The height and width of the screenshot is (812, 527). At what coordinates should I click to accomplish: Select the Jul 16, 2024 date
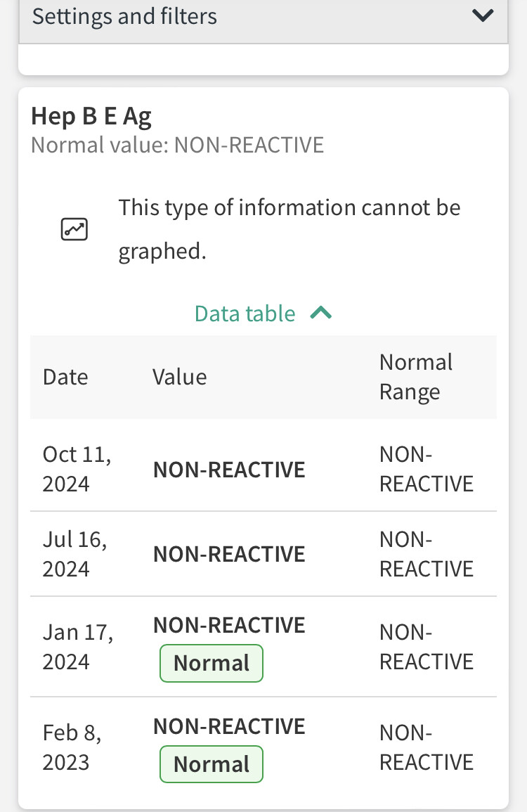tap(74, 554)
